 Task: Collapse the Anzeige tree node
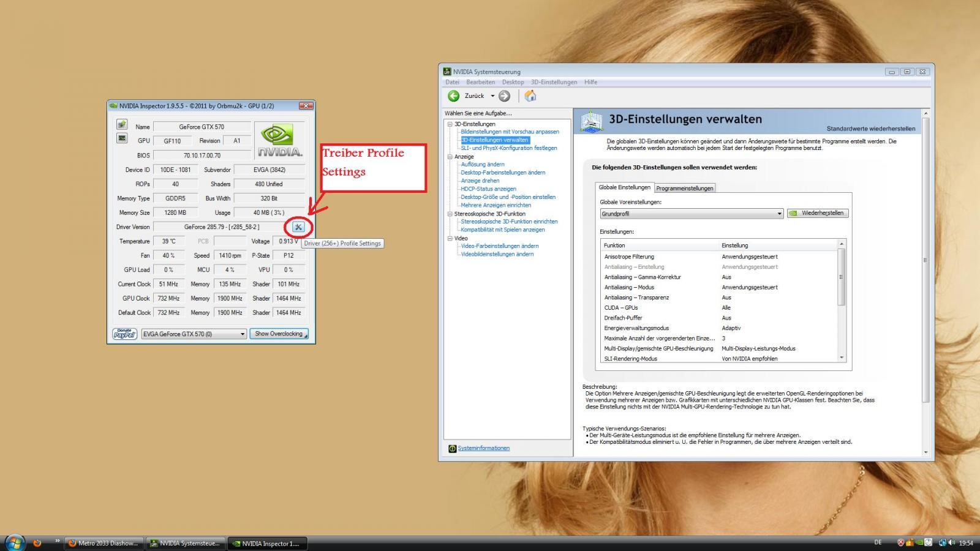(450, 157)
